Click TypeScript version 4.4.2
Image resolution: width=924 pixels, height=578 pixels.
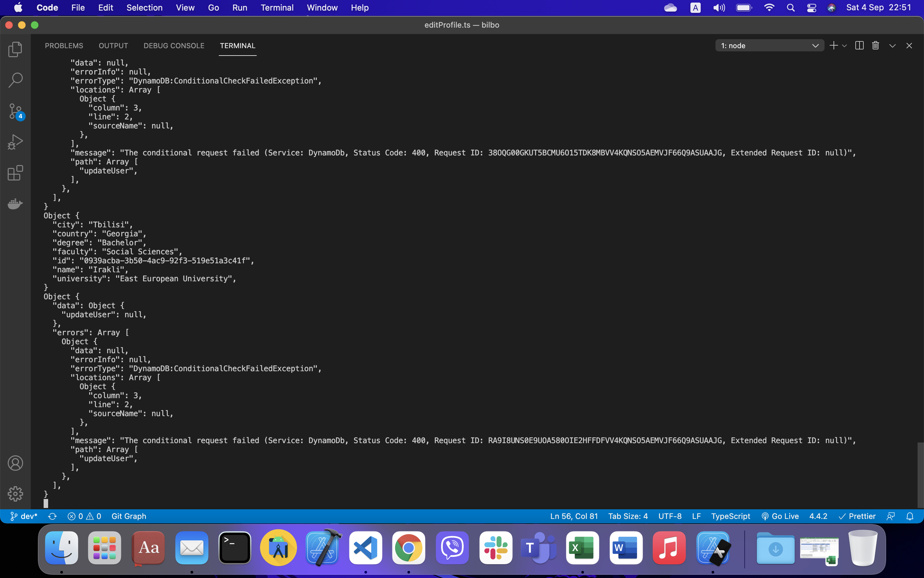(x=818, y=516)
